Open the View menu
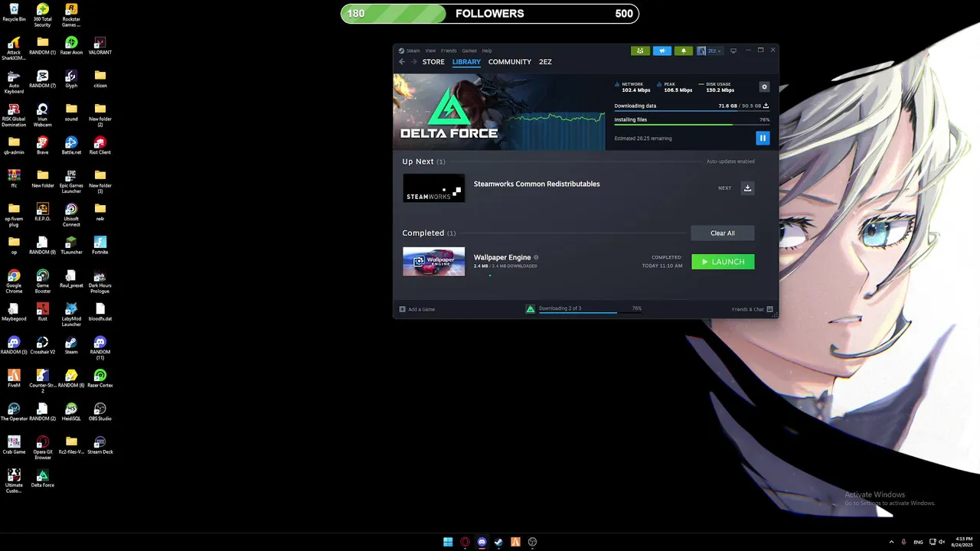The height and width of the screenshot is (551, 980). coord(430,51)
